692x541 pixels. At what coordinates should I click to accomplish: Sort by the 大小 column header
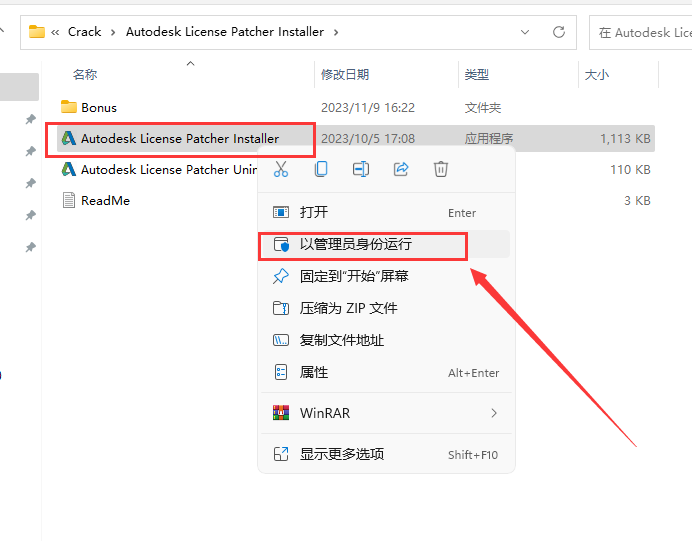click(x=597, y=75)
